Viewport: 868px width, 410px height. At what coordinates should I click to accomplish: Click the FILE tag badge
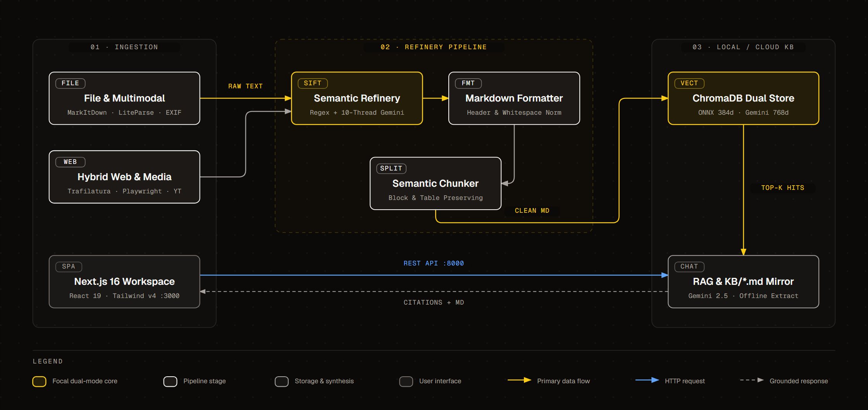[x=71, y=83]
